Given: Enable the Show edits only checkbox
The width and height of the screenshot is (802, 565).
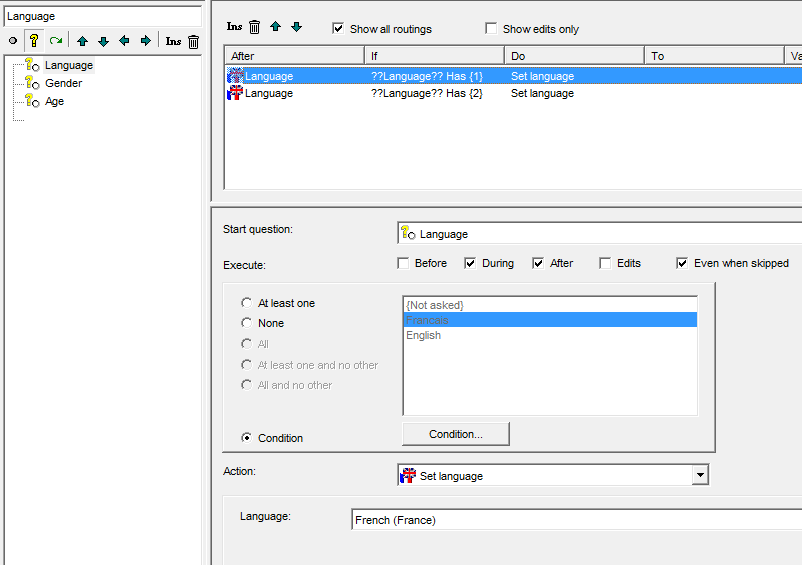Looking at the screenshot, I should 491,29.
